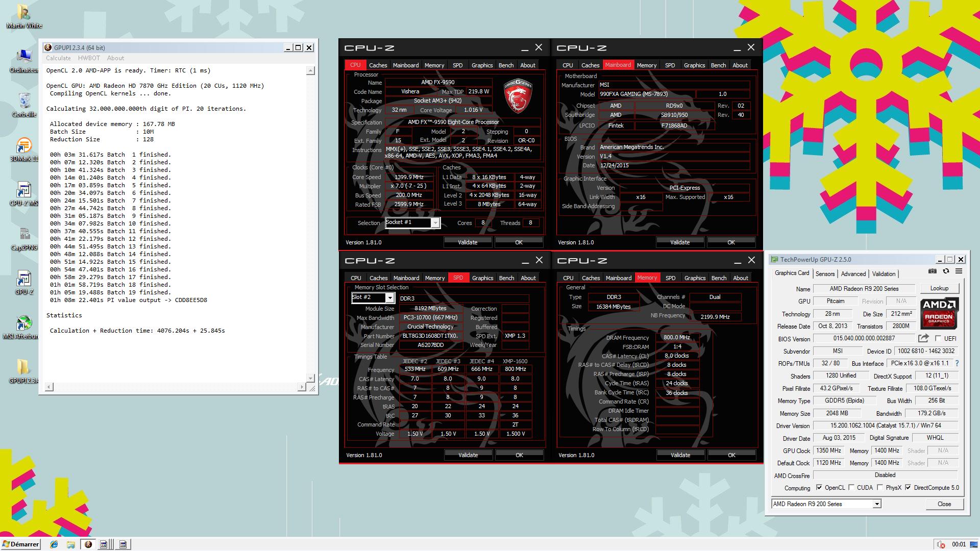Toggle the UEFI checkbox in GPU-Z
Viewport: 980px width, 551px height.
point(938,338)
